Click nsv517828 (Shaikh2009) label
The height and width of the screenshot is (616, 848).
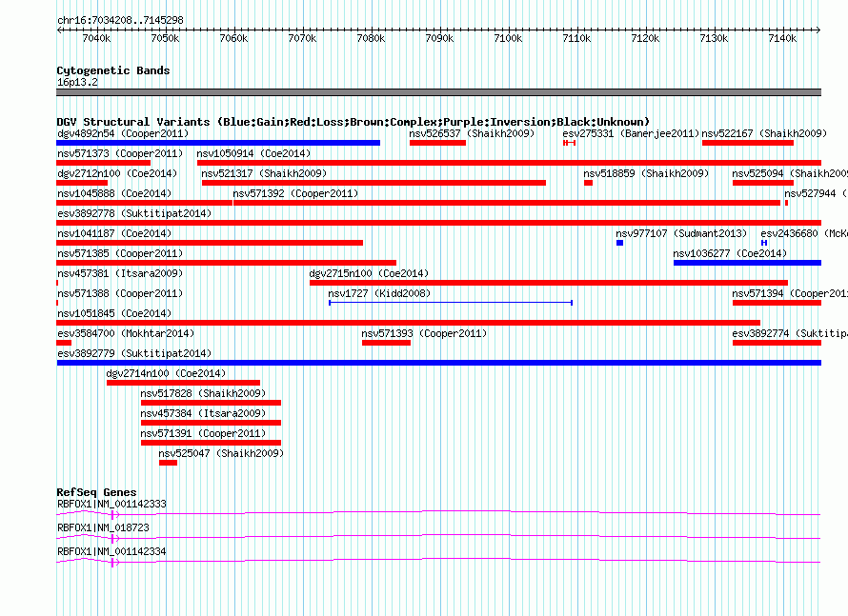pos(203,393)
